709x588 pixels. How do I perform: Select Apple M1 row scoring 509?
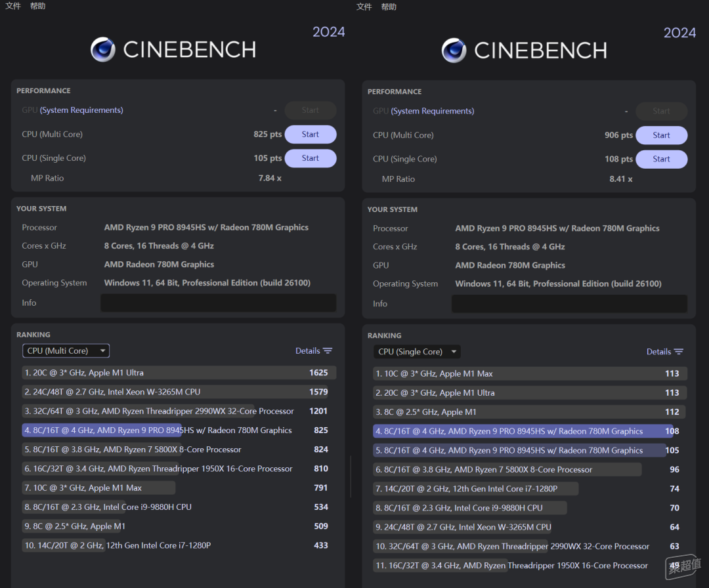pyautogui.click(x=179, y=526)
